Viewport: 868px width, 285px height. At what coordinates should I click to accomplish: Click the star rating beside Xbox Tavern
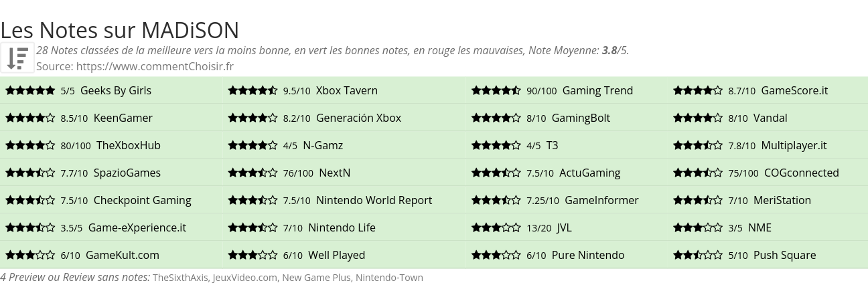pos(252,90)
